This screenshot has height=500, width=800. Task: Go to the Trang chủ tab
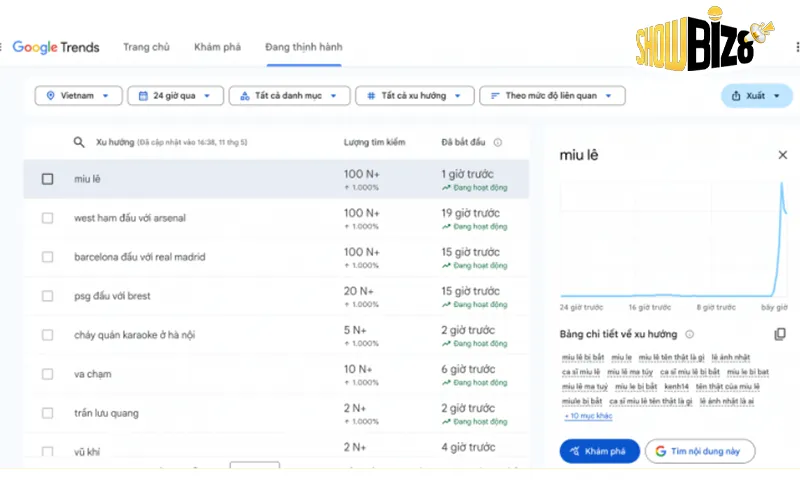pos(146,47)
